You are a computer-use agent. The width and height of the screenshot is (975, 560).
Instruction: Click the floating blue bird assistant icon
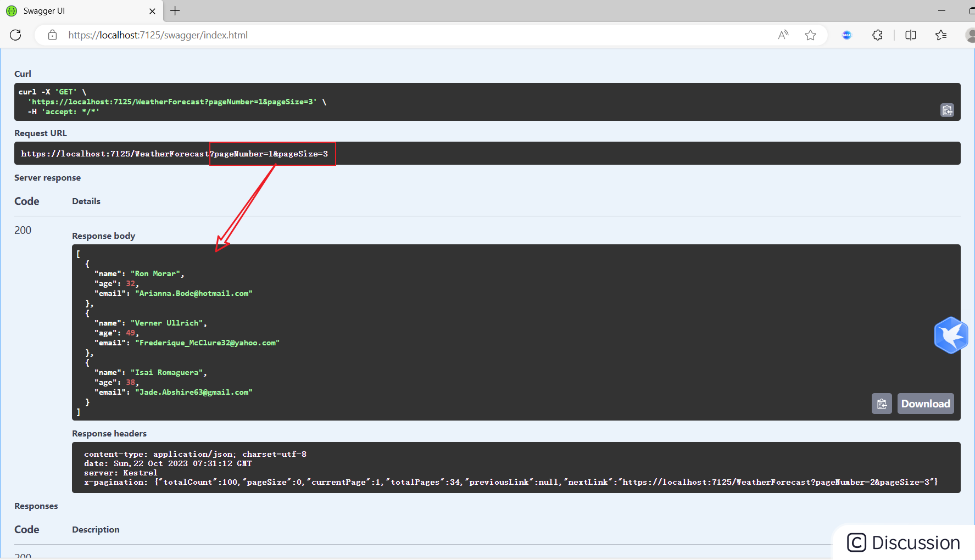(951, 335)
